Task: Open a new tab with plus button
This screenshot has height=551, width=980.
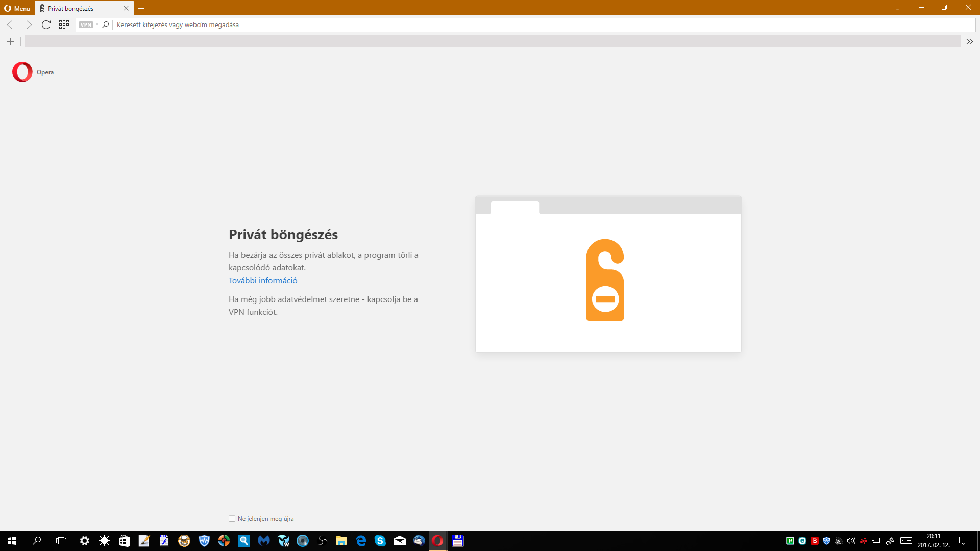Action: pyautogui.click(x=141, y=8)
